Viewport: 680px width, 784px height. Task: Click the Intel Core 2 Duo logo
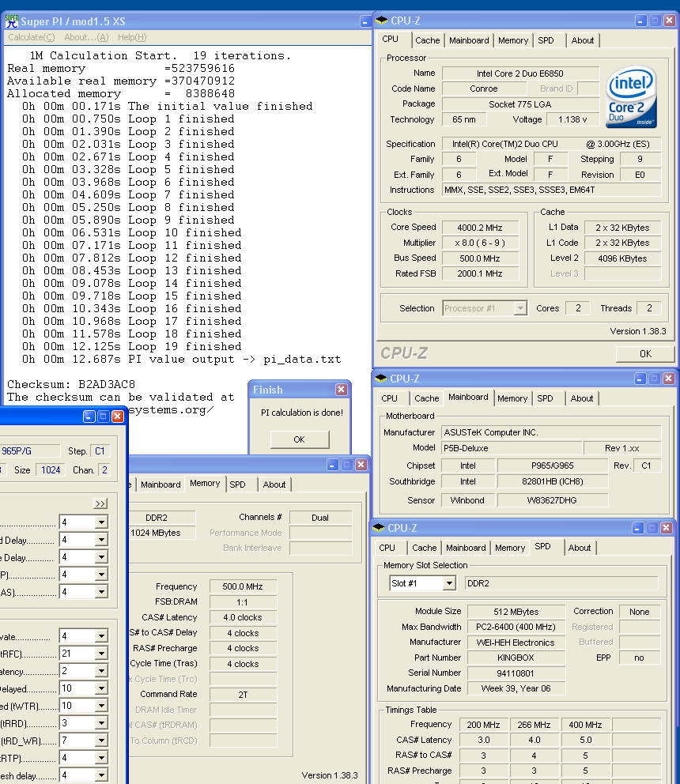[x=632, y=96]
